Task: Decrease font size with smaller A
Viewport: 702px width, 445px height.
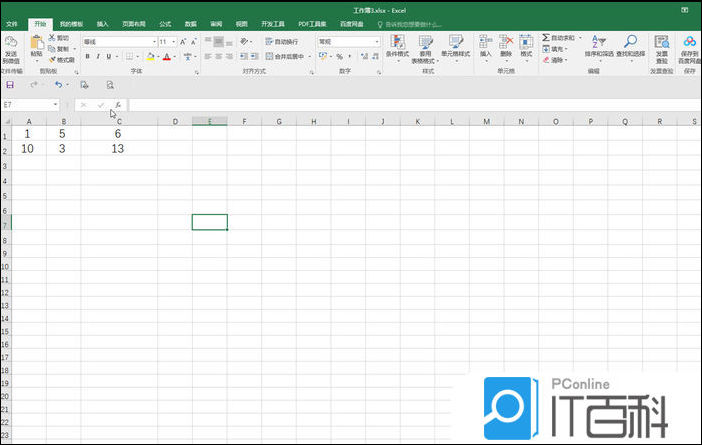Action: click(x=193, y=42)
